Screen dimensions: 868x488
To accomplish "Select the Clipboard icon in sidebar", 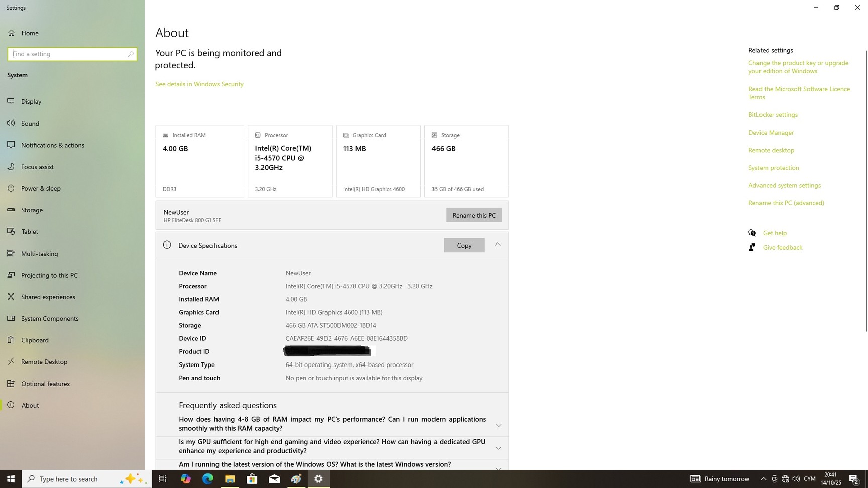I will coord(11,340).
